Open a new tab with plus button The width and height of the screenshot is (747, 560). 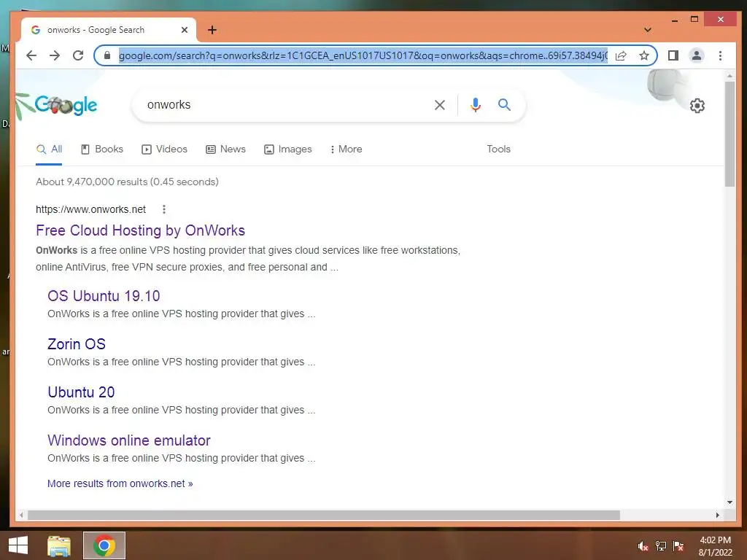click(212, 30)
